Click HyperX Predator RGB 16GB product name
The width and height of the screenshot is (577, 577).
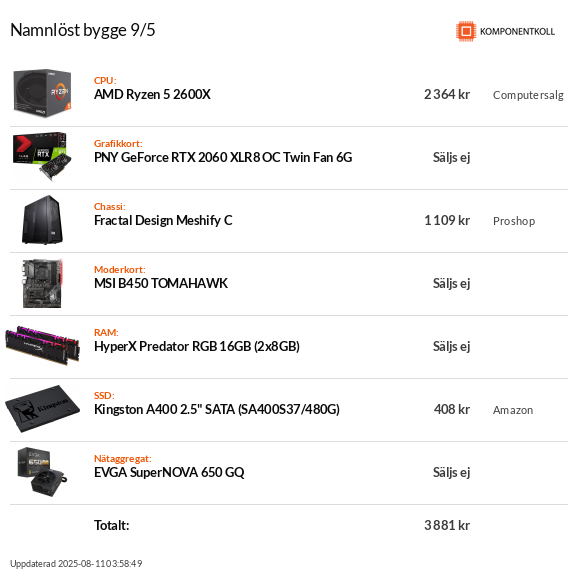pos(197,347)
